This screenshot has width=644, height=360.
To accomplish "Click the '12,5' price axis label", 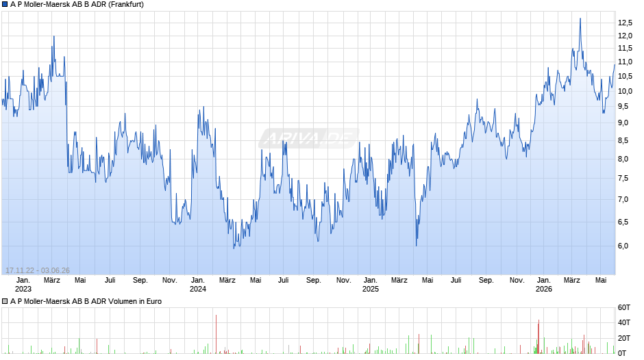I will tap(625, 23).
